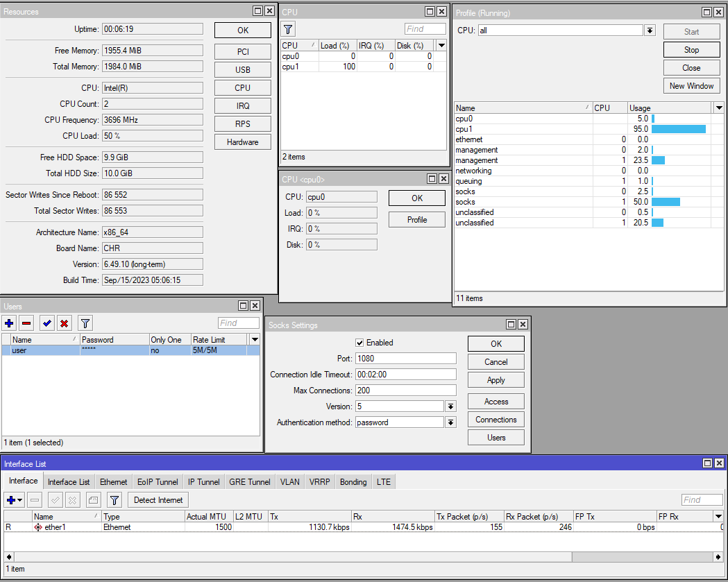Maximize the Profile (Running) window
This screenshot has height=582, width=728.
706,12
